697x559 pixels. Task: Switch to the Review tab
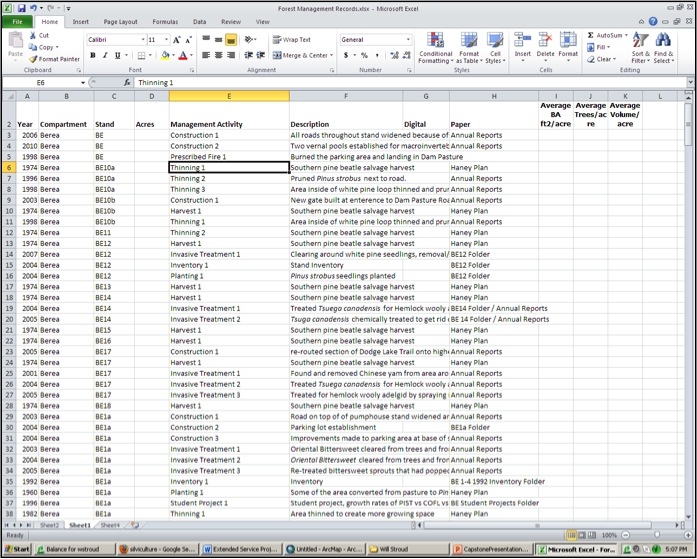231,22
